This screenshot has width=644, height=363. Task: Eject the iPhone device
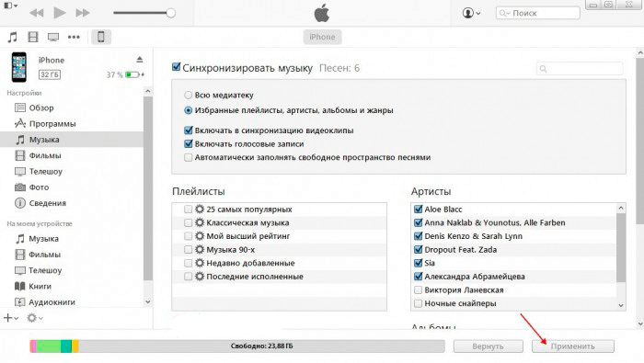pos(140,60)
